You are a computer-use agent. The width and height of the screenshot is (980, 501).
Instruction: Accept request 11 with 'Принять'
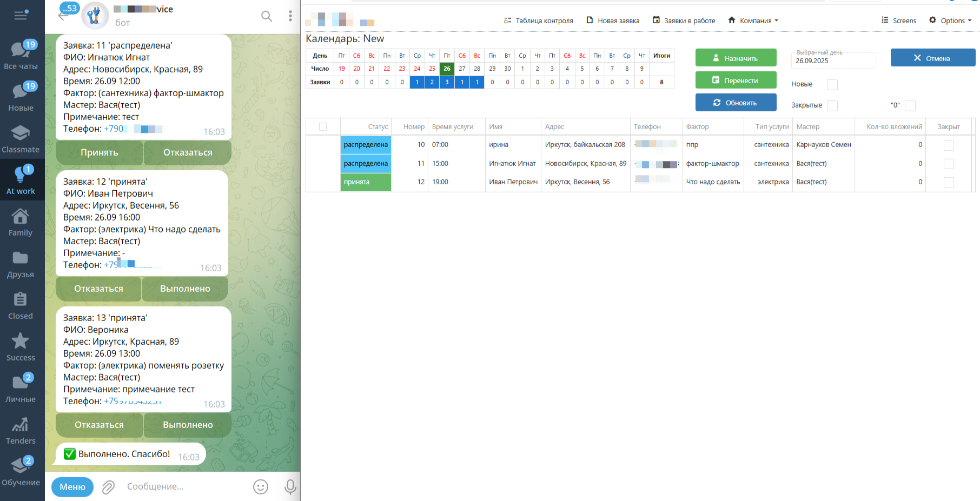pos(100,152)
